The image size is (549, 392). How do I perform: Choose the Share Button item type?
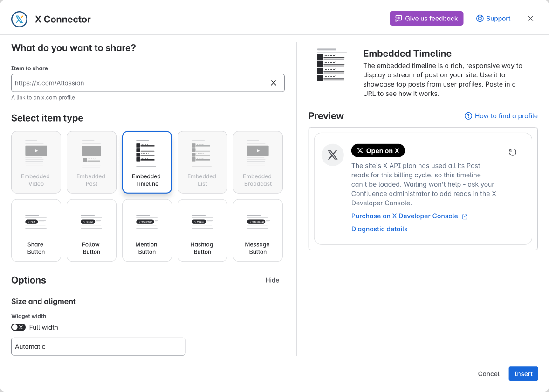click(x=36, y=230)
